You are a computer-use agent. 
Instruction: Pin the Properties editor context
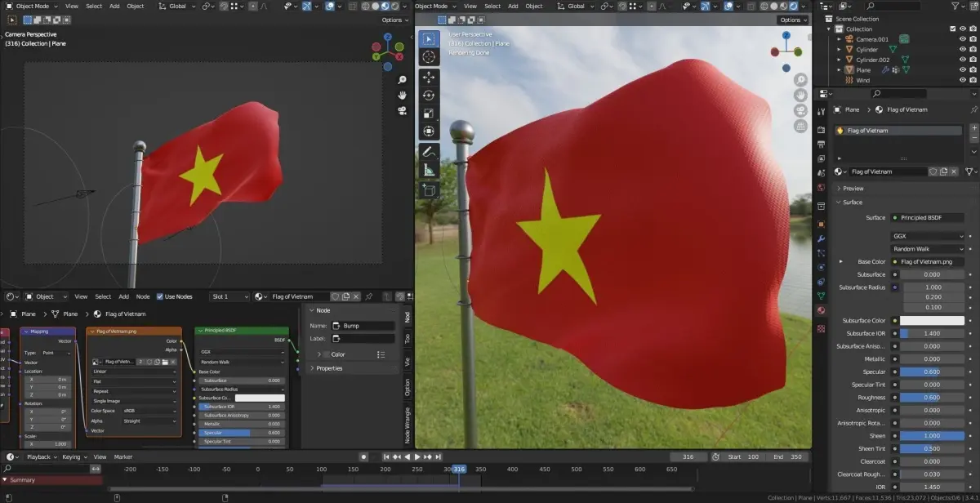point(973,109)
